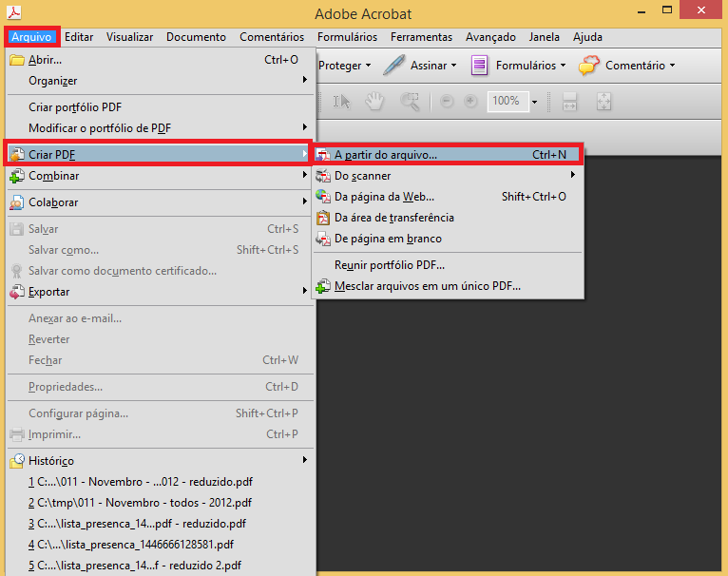728x576 pixels.
Task: Click the Da página da Web icon
Action: coord(323,197)
